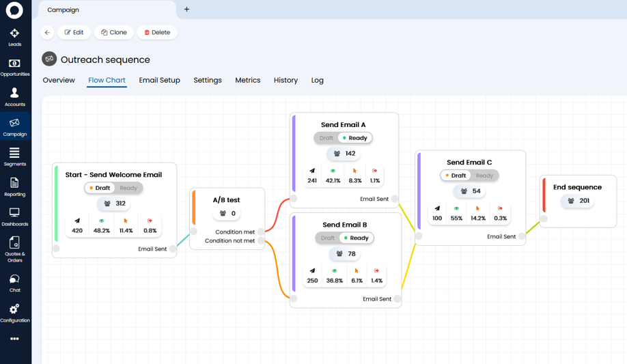Set Send Email C to Ready

tap(484, 176)
